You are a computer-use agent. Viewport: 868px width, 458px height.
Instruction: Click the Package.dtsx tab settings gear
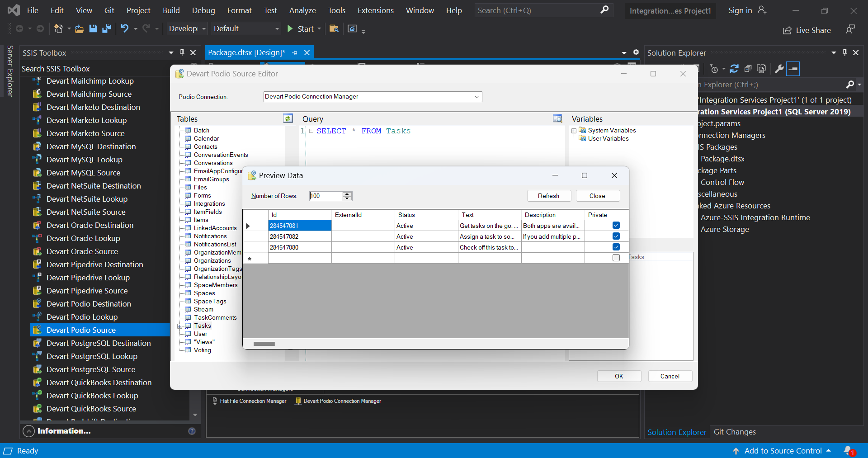(636, 52)
